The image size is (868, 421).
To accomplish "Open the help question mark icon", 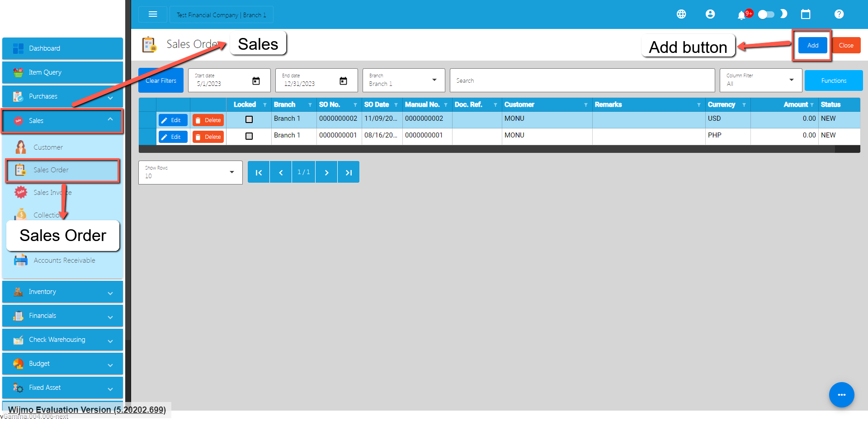I will pyautogui.click(x=839, y=14).
